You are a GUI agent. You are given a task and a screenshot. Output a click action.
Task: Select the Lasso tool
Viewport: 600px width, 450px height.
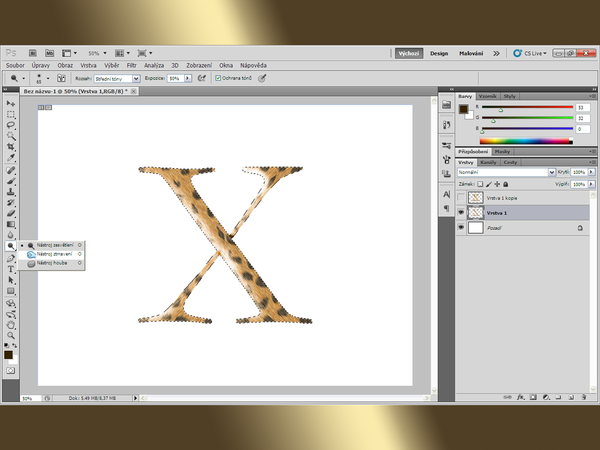11,125
